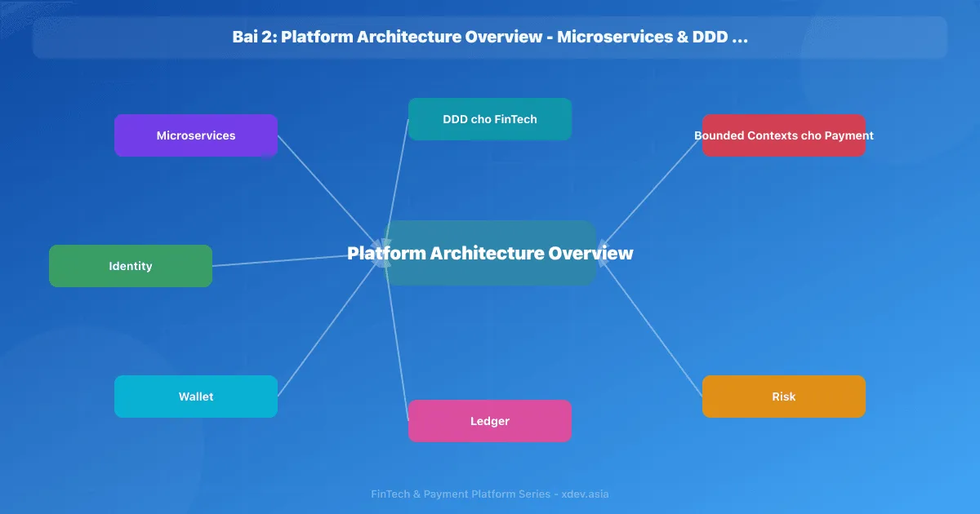Click the purple Microservices node
980x514 pixels.
(196, 135)
